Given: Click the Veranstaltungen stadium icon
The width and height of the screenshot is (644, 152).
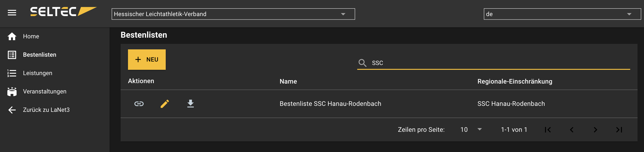Looking at the screenshot, I should point(12,92).
